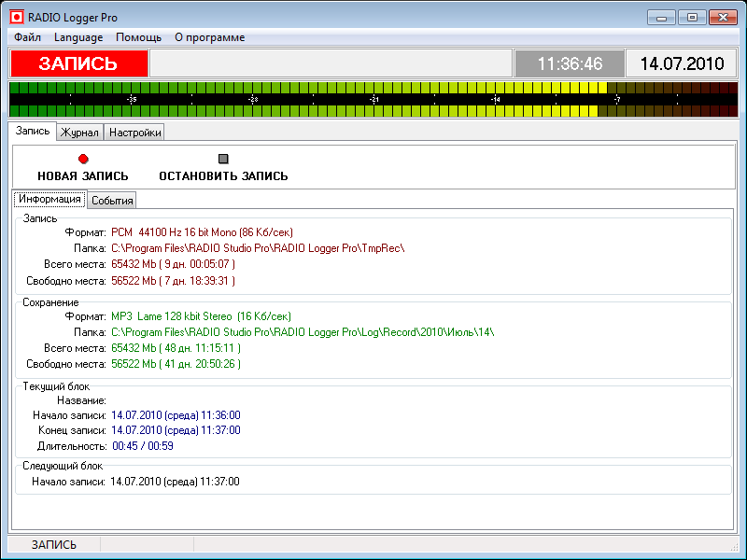
Task: Click the Log\Record\2010 save folder path
Action: click(303, 332)
